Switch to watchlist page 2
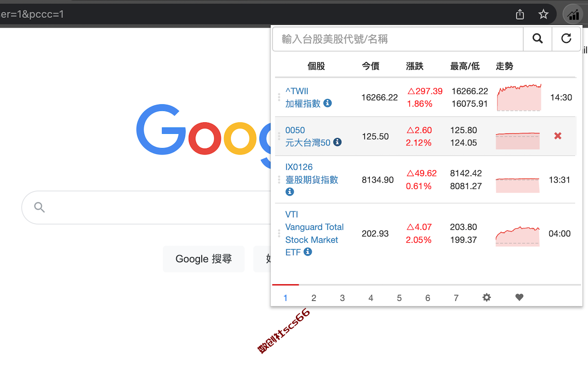This screenshot has width=588, height=368. (314, 298)
